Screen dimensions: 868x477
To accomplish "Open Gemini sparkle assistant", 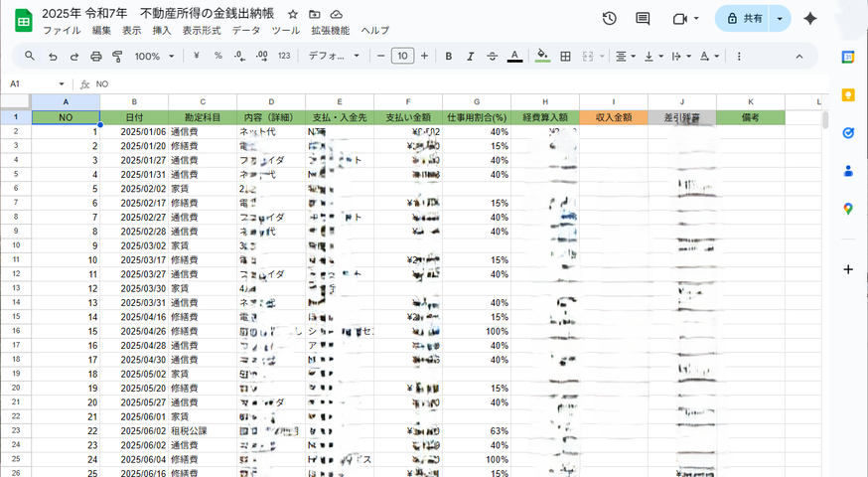I will [x=810, y=18].
